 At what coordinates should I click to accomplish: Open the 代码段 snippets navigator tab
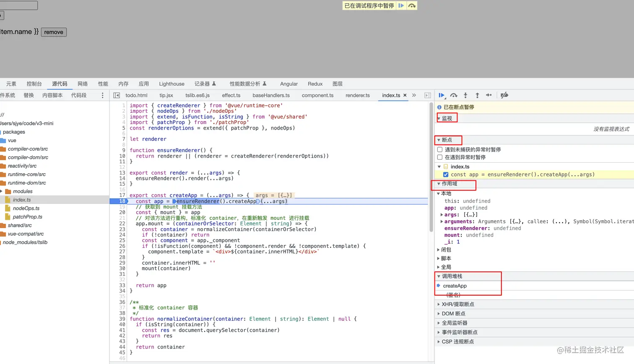tap(79, 95)
